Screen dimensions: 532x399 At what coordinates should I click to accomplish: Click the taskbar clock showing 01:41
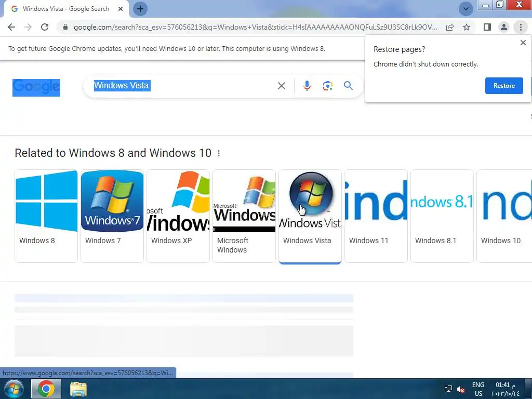click(x=505, y=389)
